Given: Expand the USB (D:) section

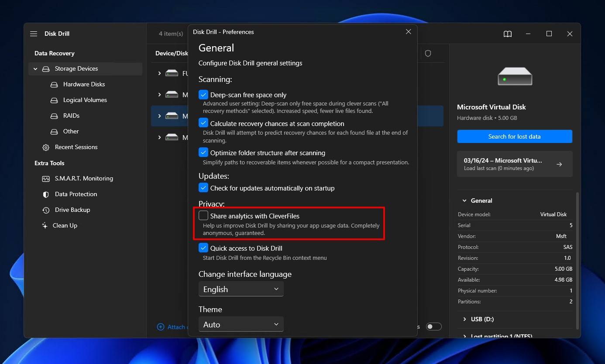Looking at the screenshot, I should pos(464,320).
